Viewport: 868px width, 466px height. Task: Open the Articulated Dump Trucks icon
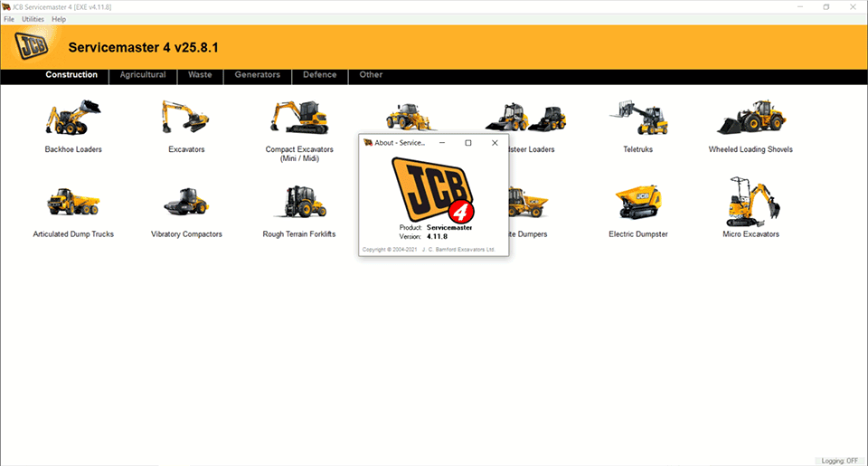point(73,201)
